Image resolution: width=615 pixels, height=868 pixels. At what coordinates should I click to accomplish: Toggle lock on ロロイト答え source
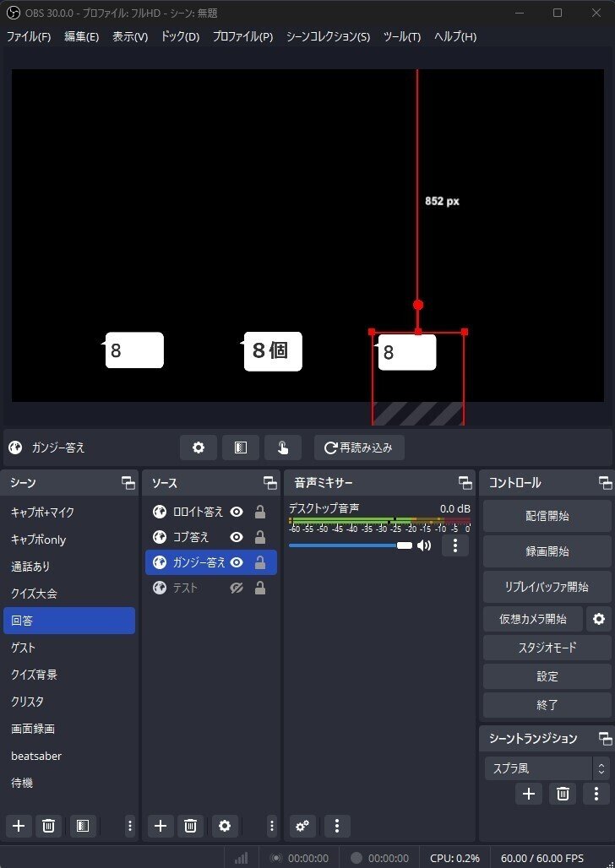[259, 512]
